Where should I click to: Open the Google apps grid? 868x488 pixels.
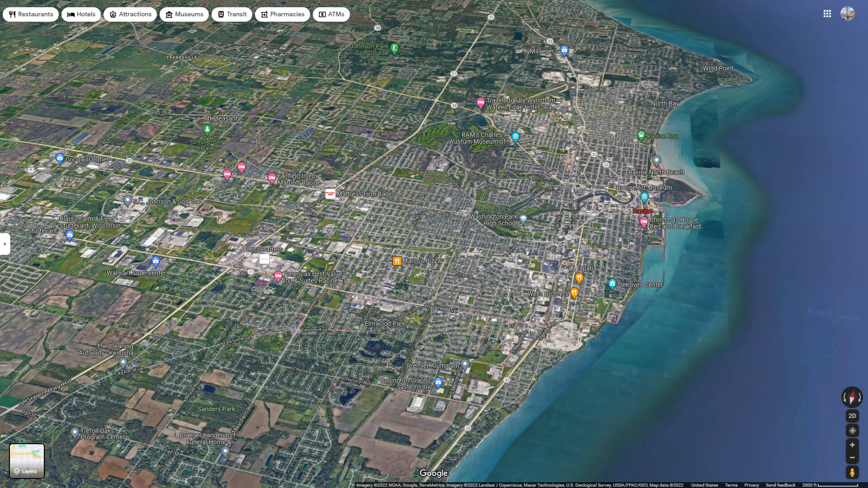pos(827,14)
